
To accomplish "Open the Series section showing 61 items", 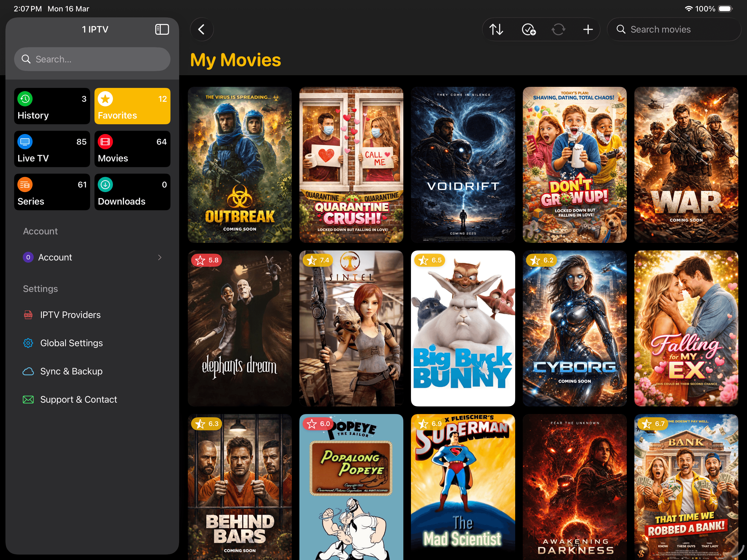I will pyautogui.click(x=52, y=192).
